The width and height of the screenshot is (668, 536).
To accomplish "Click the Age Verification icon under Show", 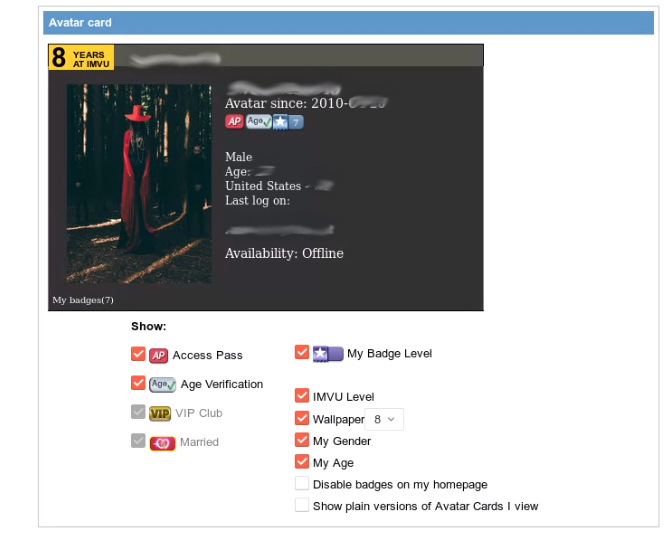I will click(x=162, y=384).
